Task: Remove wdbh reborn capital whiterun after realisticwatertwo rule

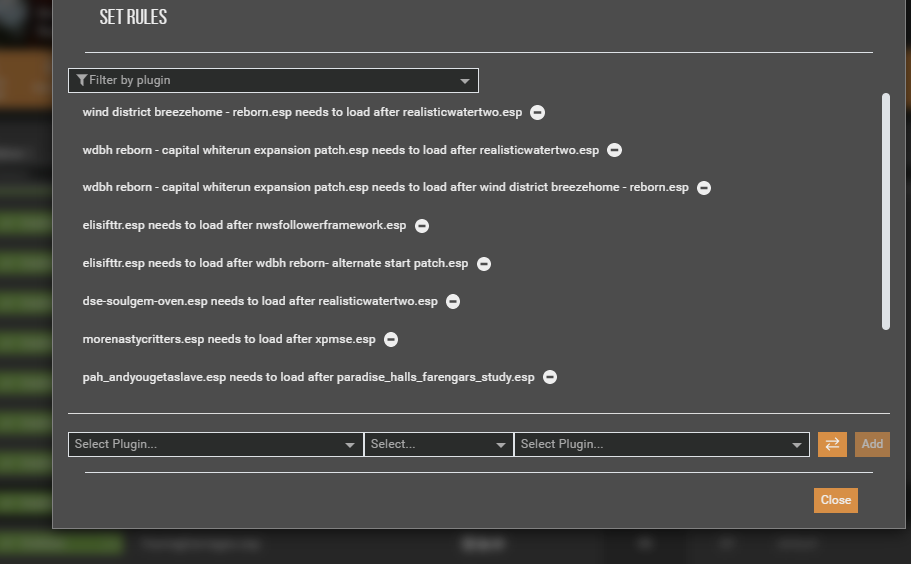Action: pos(614,150)
